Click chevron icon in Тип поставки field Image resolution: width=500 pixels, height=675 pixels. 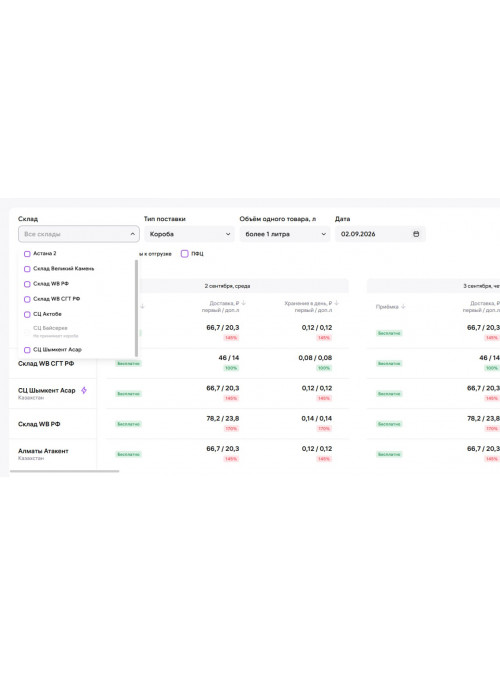[x=228, y=234]
